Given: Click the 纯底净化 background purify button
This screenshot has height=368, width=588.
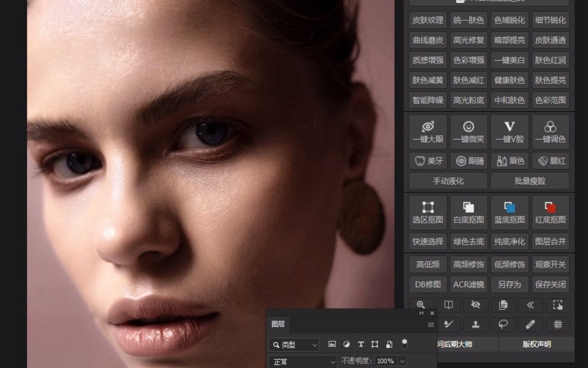Looking at the screenshot, I should coord(510,242).
